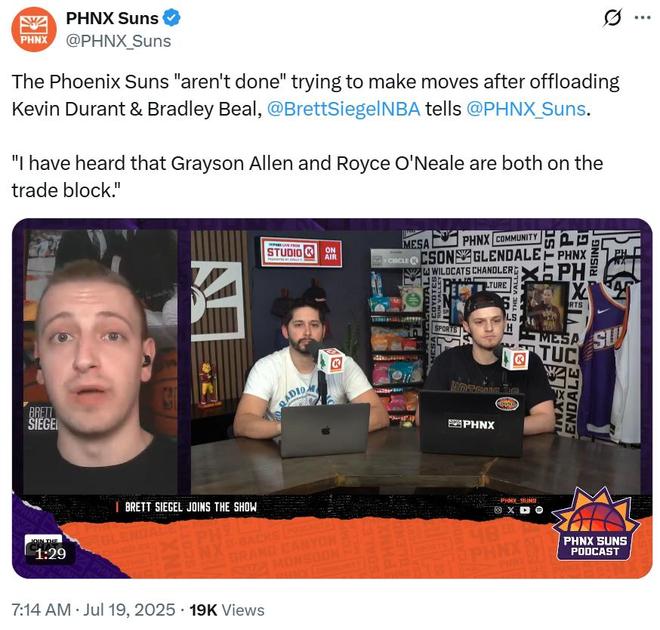Open the Grok slashed-circle icon

(x=612, y=18)
